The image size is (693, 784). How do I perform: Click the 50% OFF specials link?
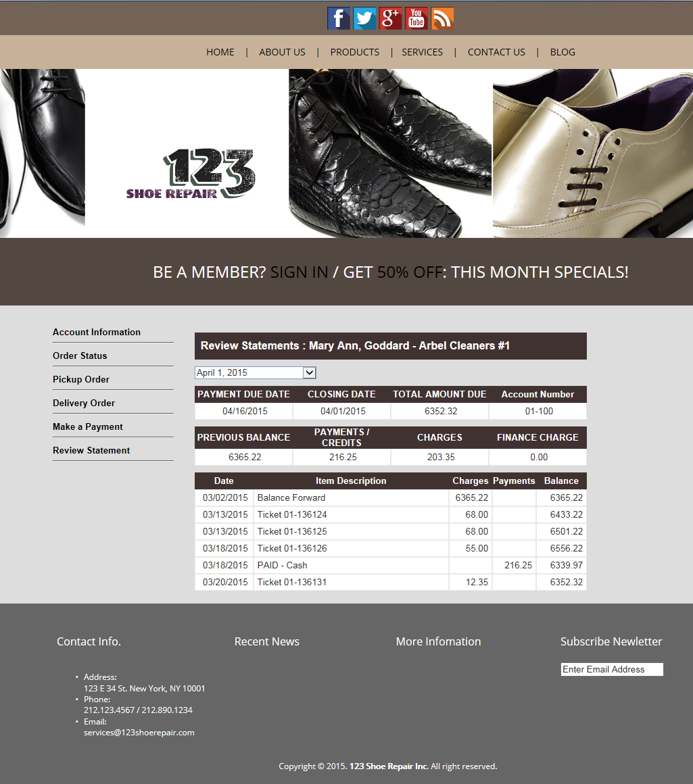pyautogui.click(x=410, y=272)
